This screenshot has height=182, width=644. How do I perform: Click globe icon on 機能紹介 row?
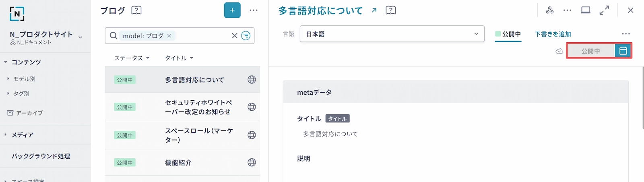click(252, 162)
